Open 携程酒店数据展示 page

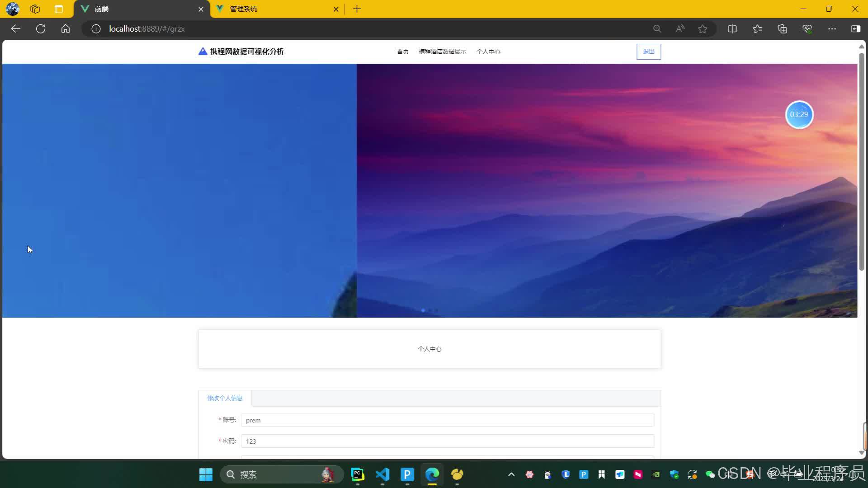[x=442, y=52]
